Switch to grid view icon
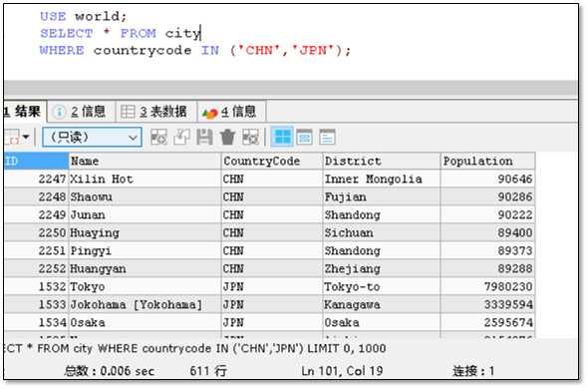 282,137
